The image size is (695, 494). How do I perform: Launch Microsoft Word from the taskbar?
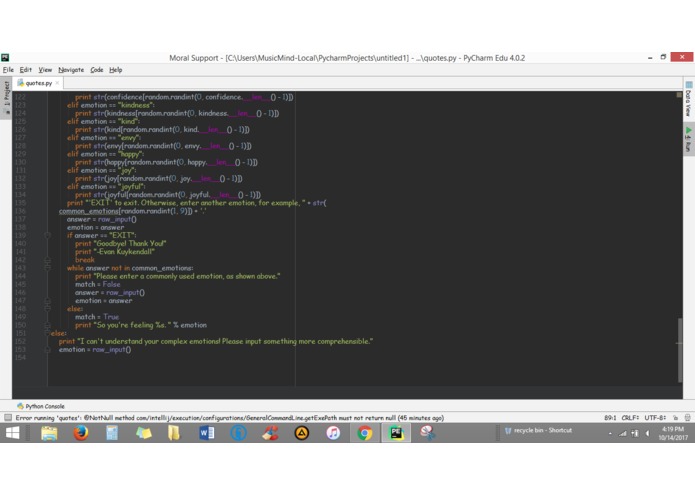tap(207, 433)
